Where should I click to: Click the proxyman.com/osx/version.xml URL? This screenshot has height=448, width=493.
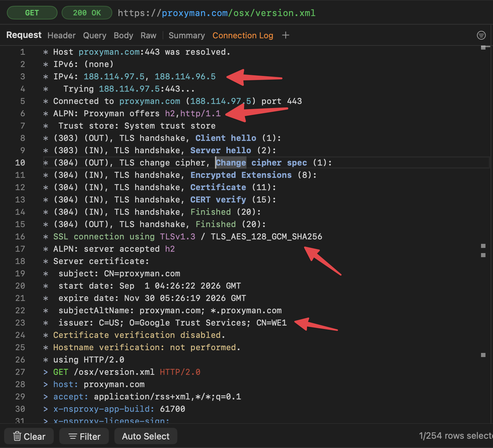coord(217,13)
